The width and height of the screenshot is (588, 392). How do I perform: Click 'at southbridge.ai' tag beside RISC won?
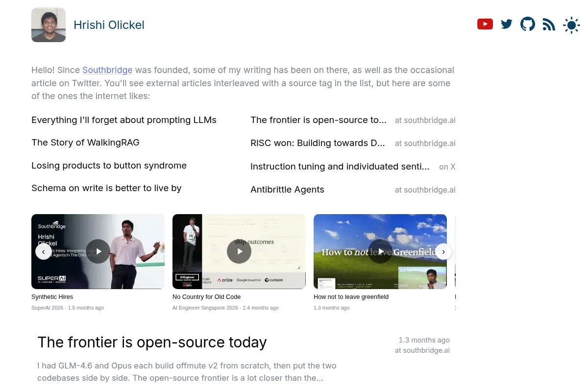point(425,144)
